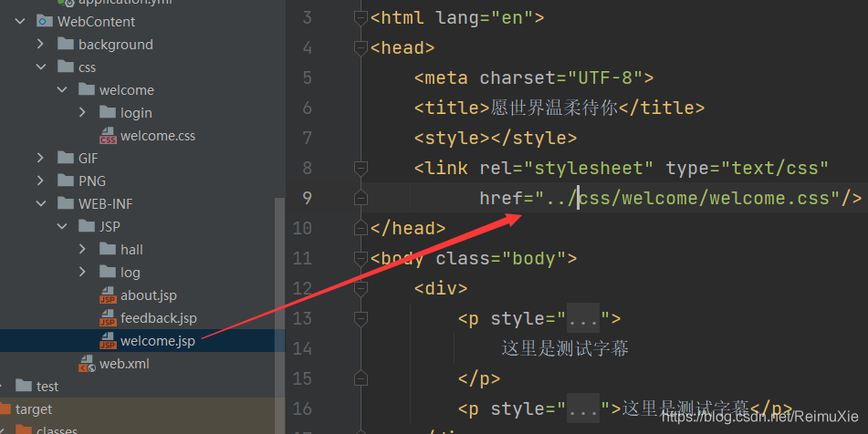
Task: Click the welcome folder icon
Action: coord(87,89)
